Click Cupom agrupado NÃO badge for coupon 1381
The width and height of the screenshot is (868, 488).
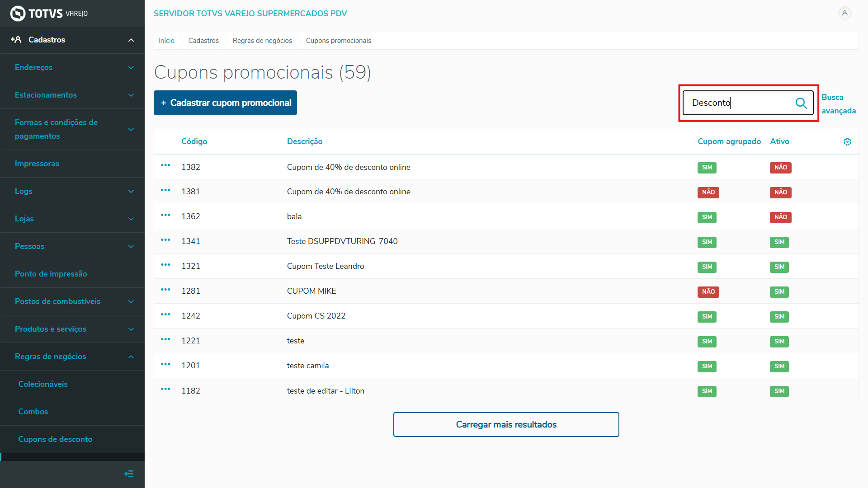pos(708,192)
